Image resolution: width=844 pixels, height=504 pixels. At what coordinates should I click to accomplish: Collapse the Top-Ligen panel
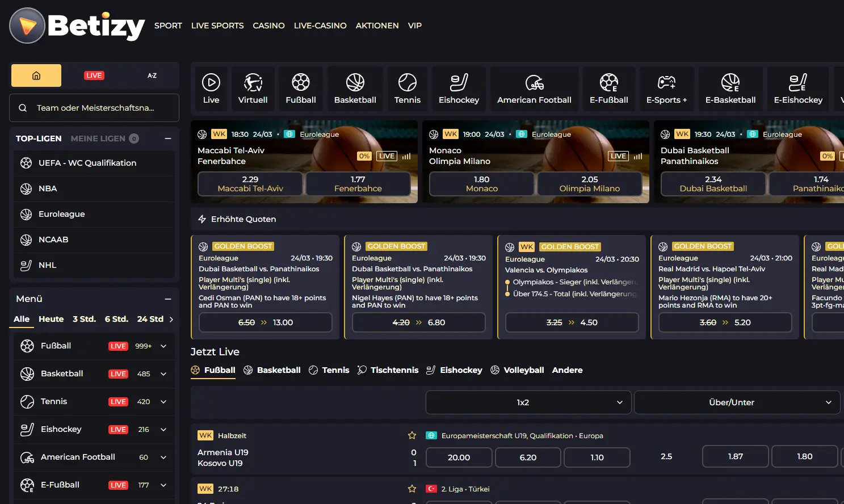click(x=168, y=138)
